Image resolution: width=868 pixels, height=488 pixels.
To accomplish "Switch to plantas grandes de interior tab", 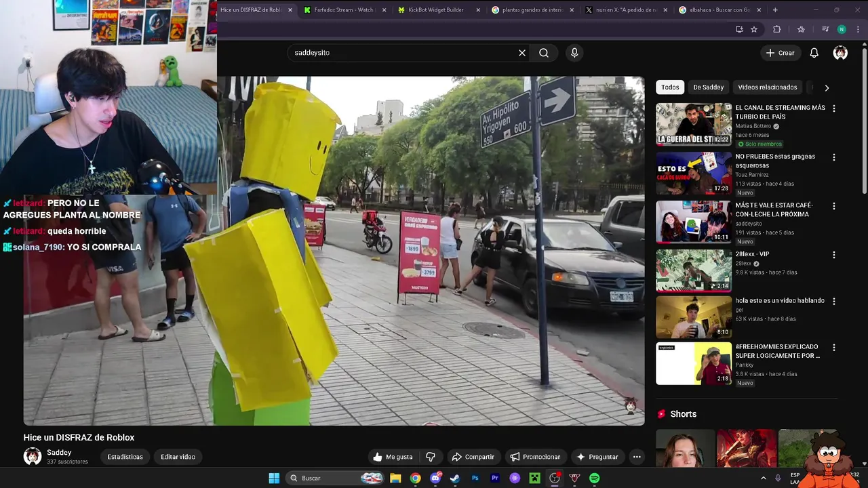I will click(x=533, y=10).
